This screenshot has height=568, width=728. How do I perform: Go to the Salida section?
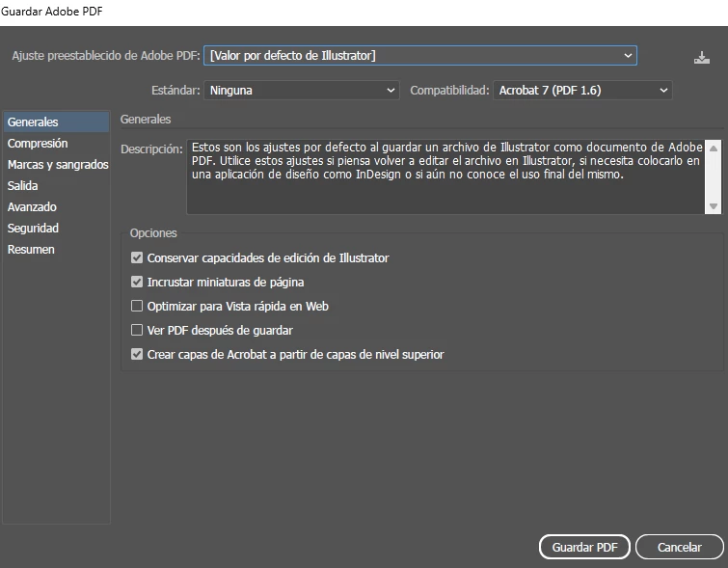[56, 186]
